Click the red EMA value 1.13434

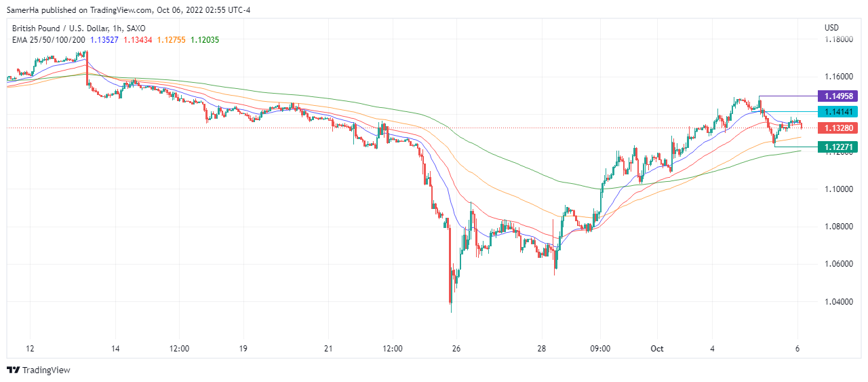138,39
